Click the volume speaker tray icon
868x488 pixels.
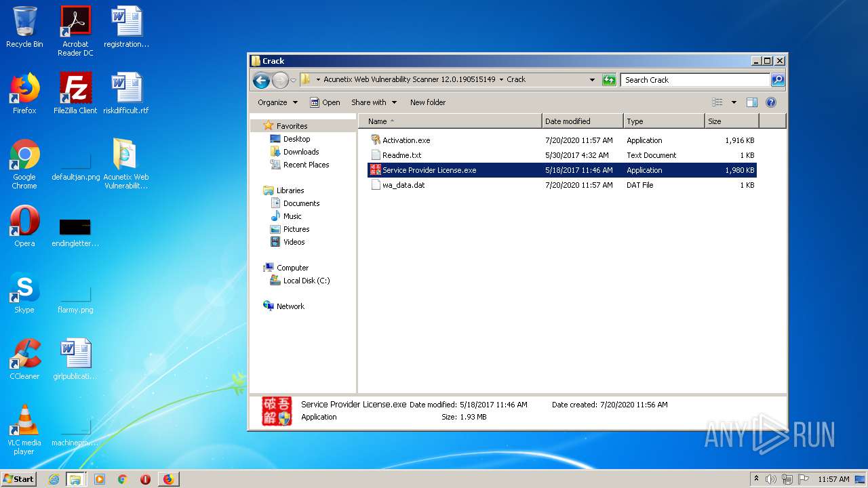771,479
